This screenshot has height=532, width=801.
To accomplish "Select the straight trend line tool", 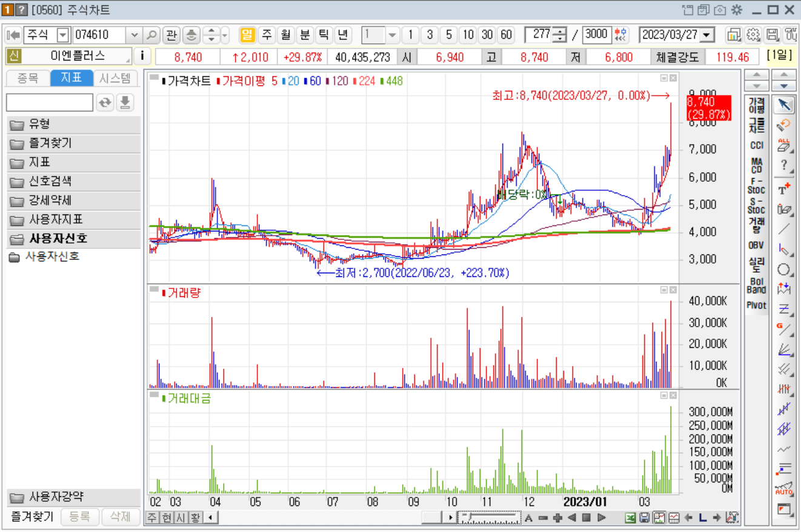I will (785, 228).
